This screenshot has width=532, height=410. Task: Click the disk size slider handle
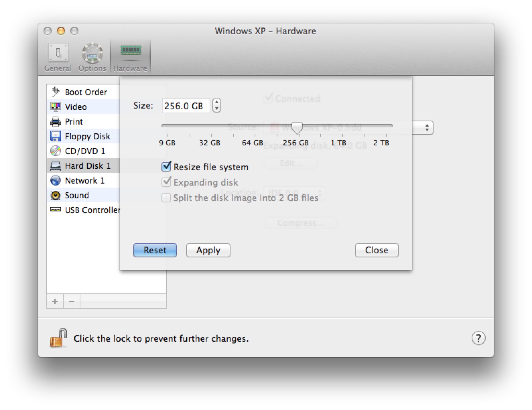tap(297, 127)
